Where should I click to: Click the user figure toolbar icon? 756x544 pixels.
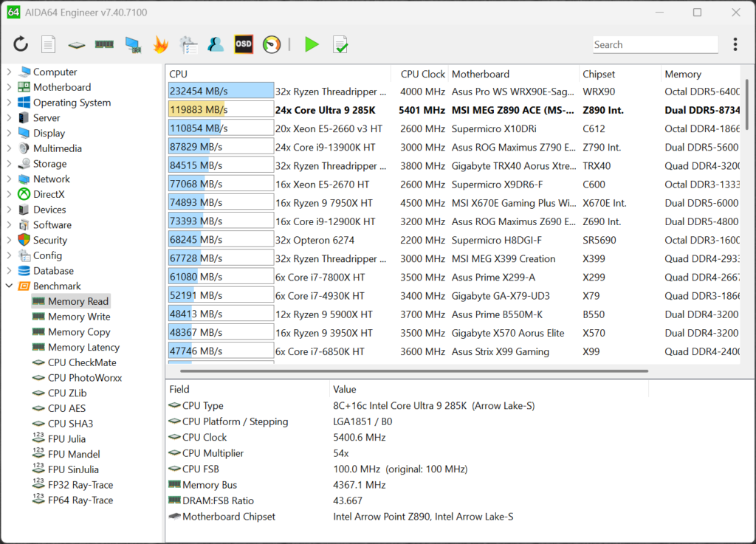coord(216,44)
